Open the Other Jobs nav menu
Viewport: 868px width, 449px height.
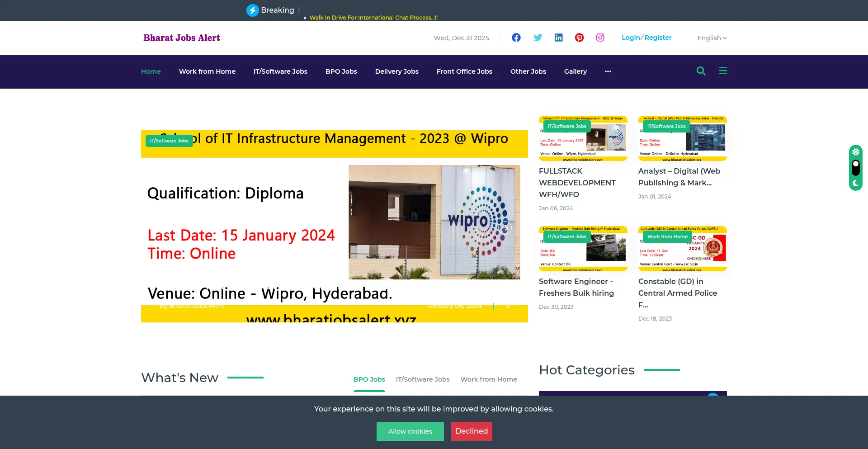[x=528, y=71]
